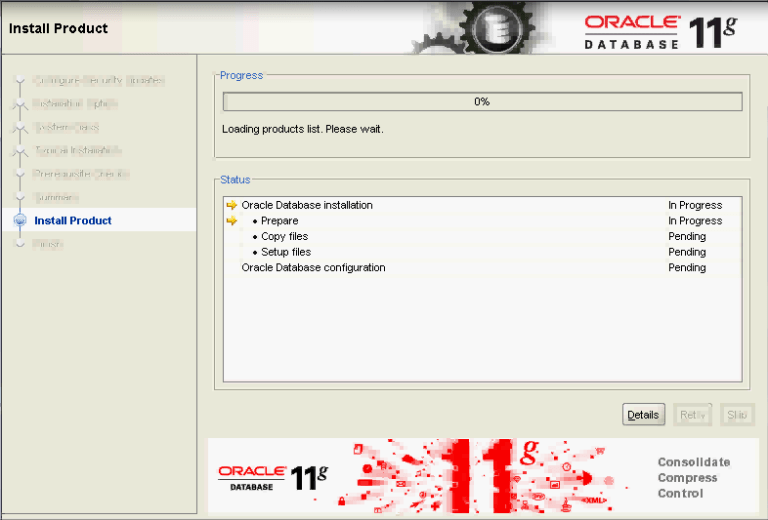Click In Progress status of Prepare
This screenshot has height=520, width=768.
click(x=695, y=221)
